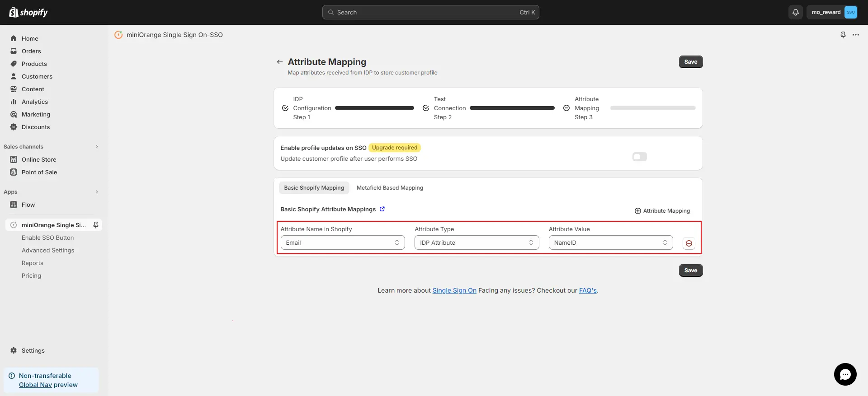
Task: Open the Global Nav link
Action: click(x=35, y=385)
